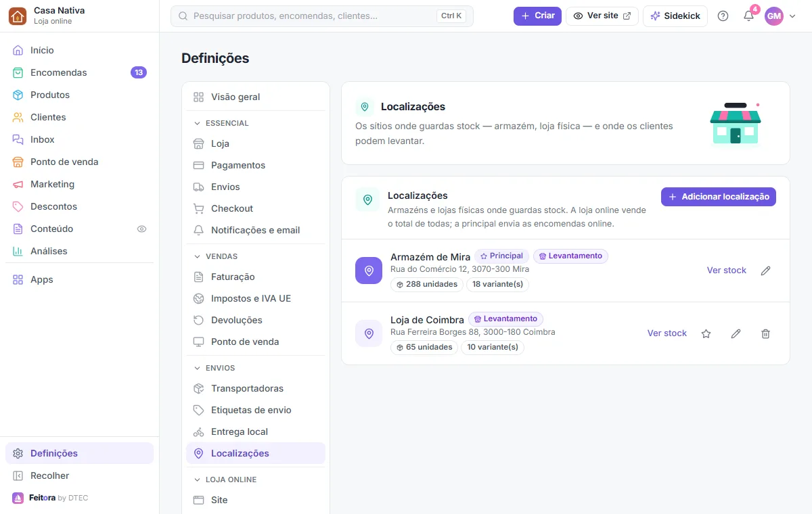Open Transportadoras settings
The height and width of the screenshot is (514, 812).
click(x=256, y=388)
